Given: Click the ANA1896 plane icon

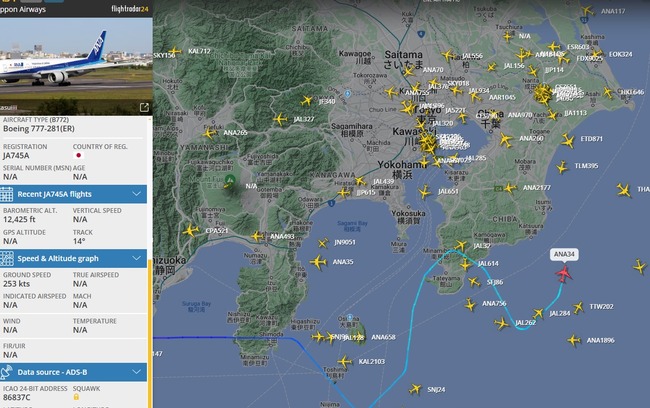Looking at the screenshot, I should (x=574, y=340).
